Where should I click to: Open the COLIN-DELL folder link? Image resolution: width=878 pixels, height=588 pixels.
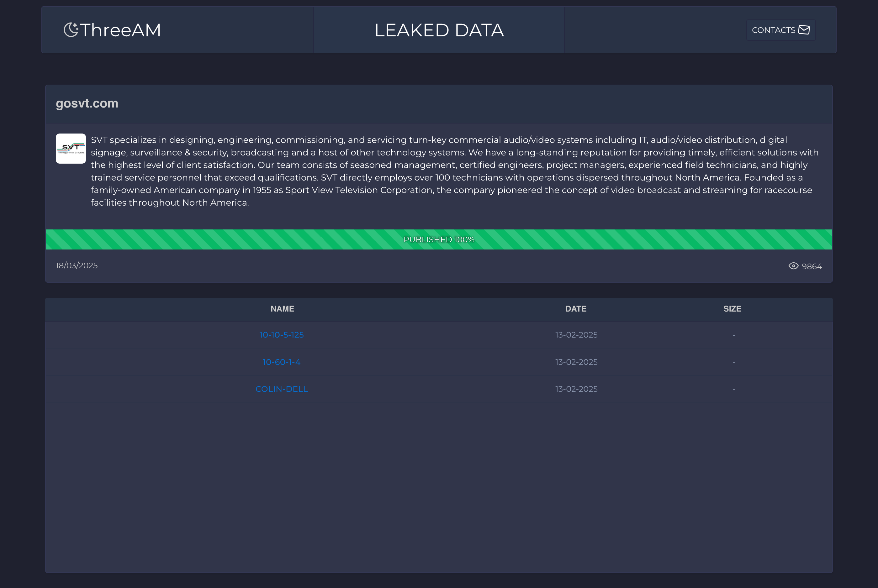click(x=282, y=389)
